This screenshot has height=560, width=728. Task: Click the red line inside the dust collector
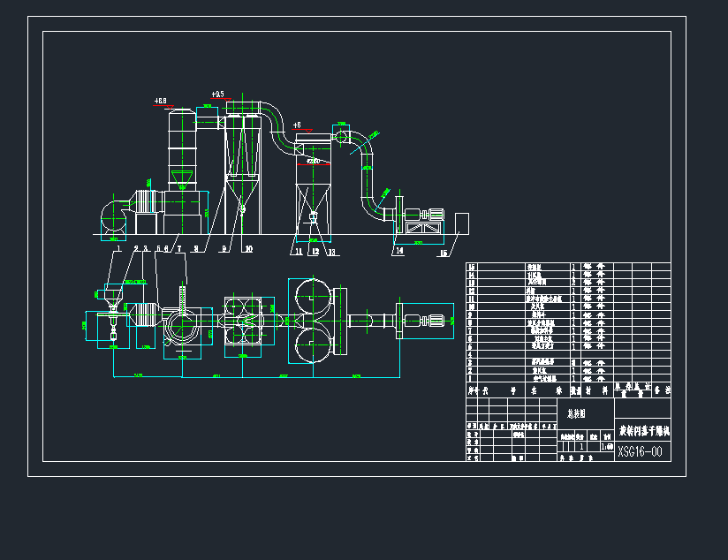click(312, 163)
